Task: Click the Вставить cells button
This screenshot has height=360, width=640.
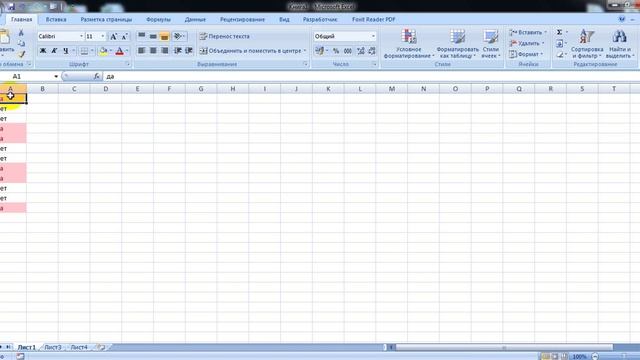Action: 527,32
